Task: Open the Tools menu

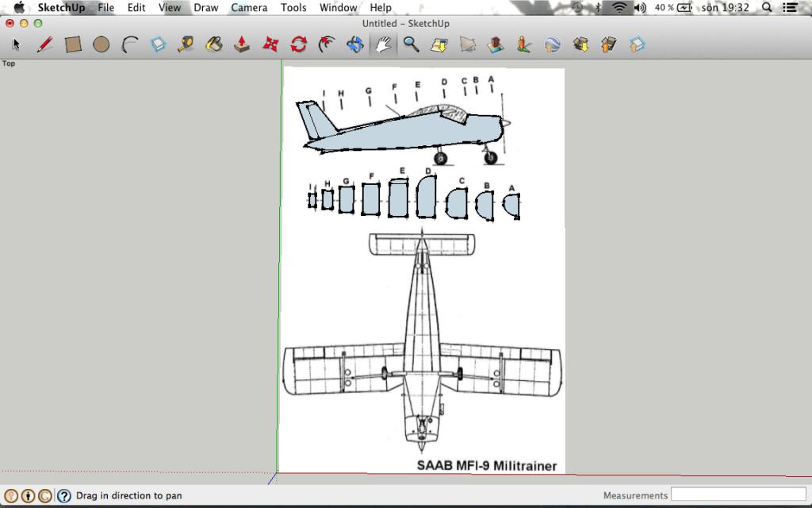Action: [293, 7]
